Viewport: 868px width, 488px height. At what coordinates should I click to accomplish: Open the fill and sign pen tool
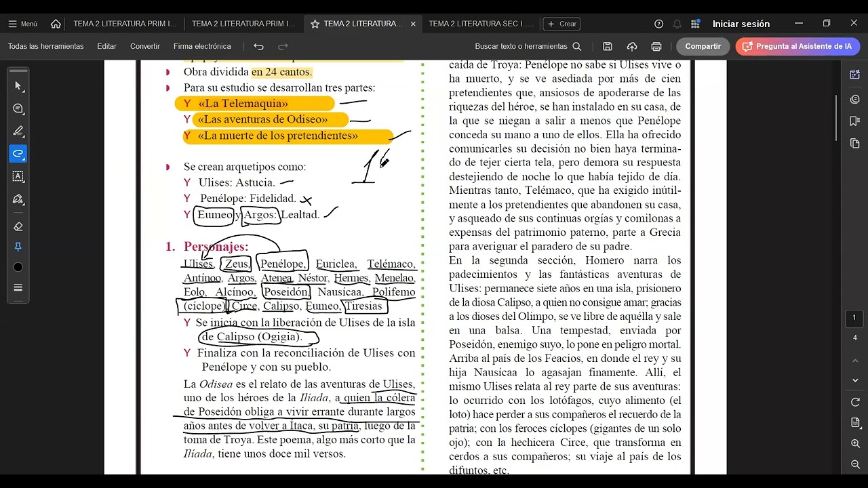click(x=18, y=199)
